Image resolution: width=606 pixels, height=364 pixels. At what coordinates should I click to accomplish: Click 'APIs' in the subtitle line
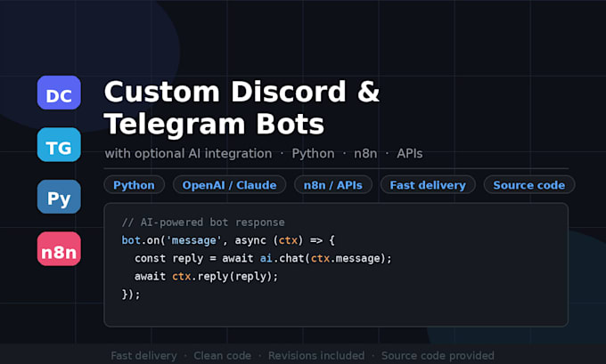410,154
